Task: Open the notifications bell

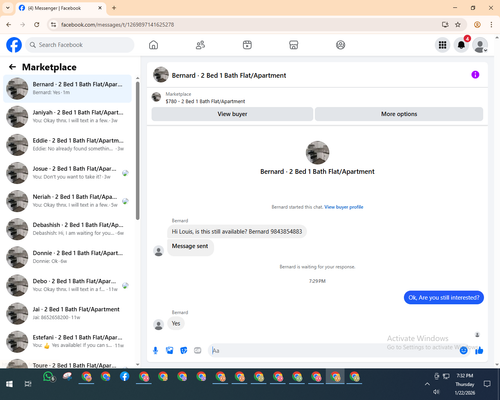Action: click(461, 45)
